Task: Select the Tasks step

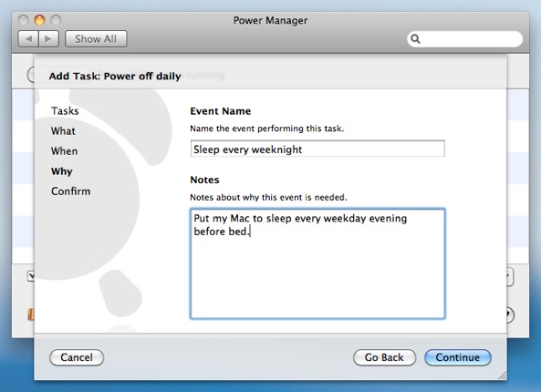Action: (x=65, y=111)
